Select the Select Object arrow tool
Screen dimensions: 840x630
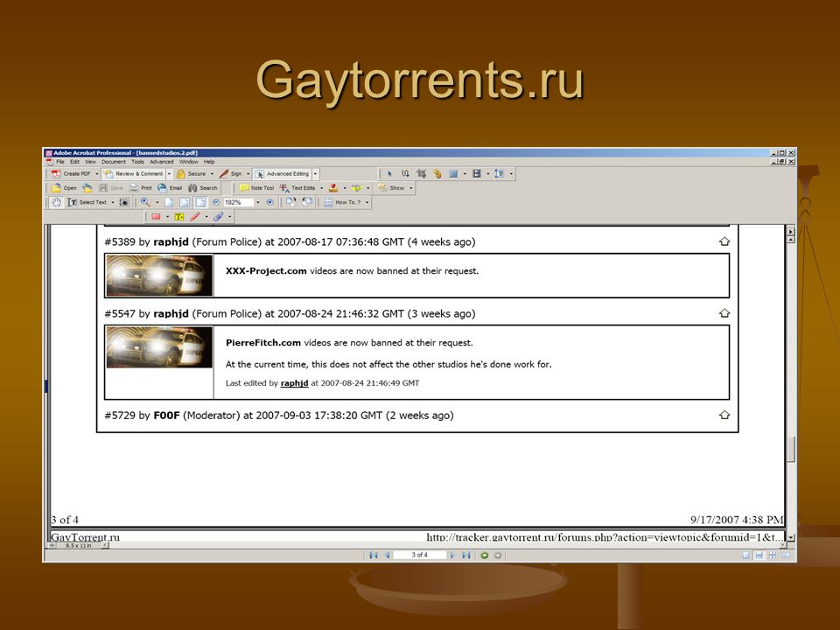[389, 173]
